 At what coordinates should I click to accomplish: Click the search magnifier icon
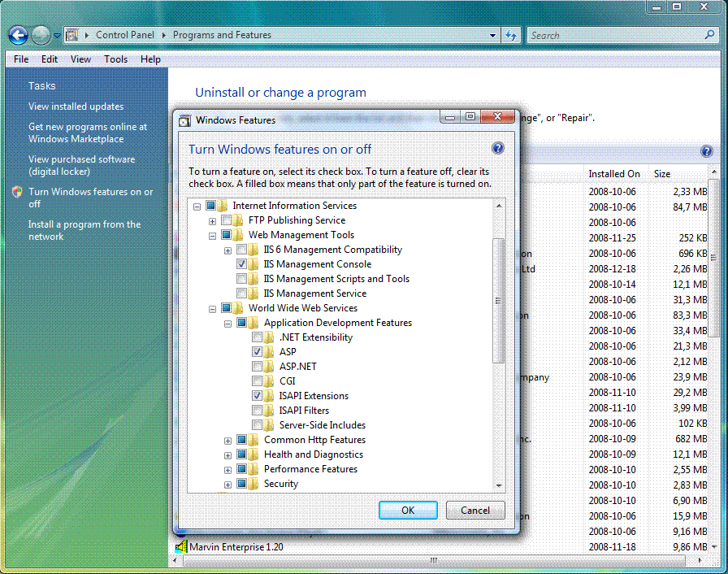coord(709,35)
